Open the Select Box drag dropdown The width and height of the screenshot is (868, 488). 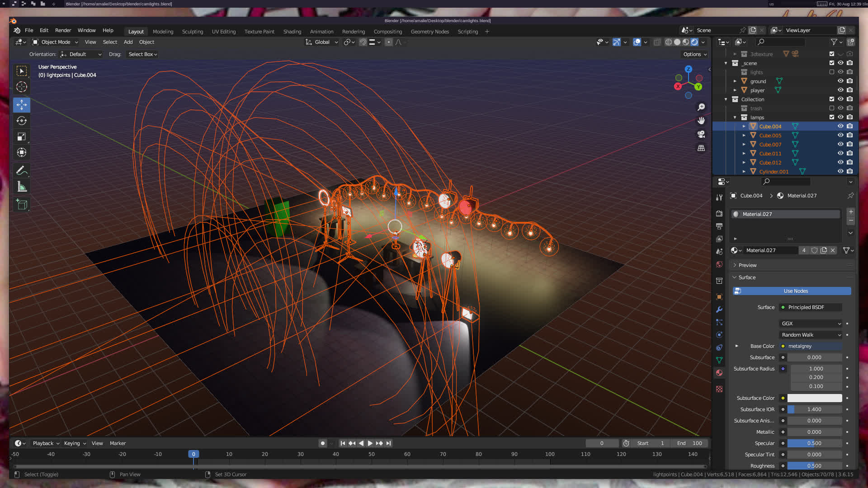click(143, 54)
